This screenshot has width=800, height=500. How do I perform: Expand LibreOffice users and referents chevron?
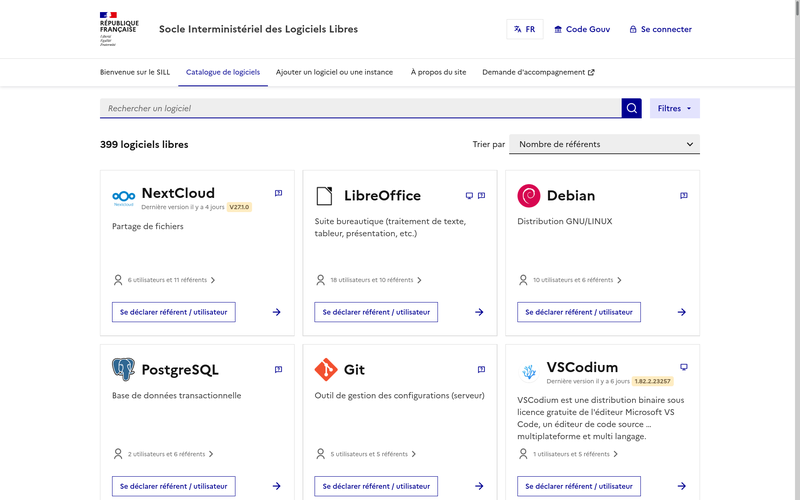point(419,280)
